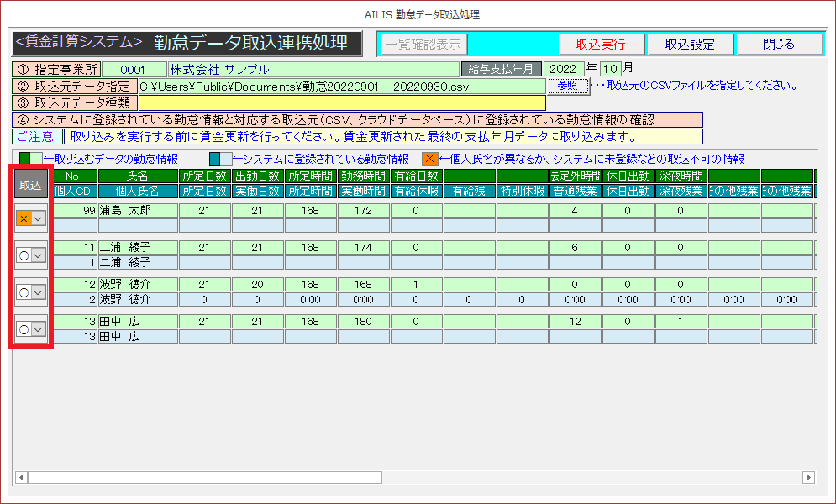This screenshot has width=836, height=504.
Task: Click the 取込 column header
Action: [30, 184]
